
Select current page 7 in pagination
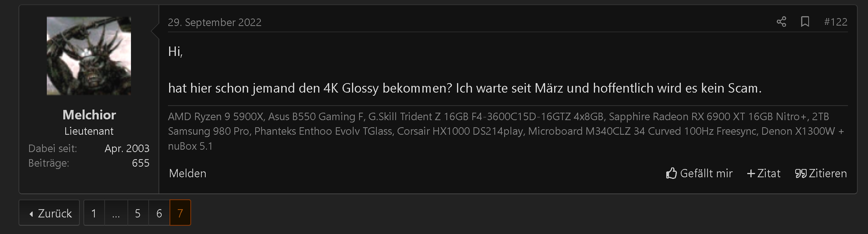(x=180, y=213)
